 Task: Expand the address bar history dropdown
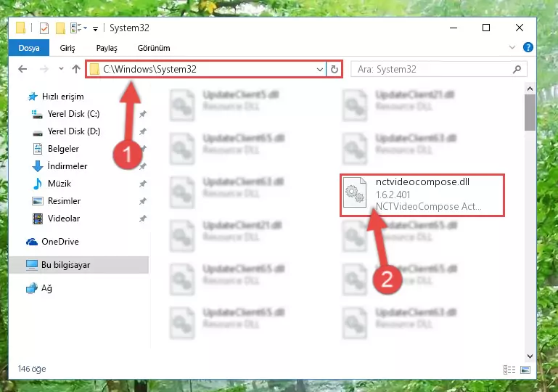point(319,70)
